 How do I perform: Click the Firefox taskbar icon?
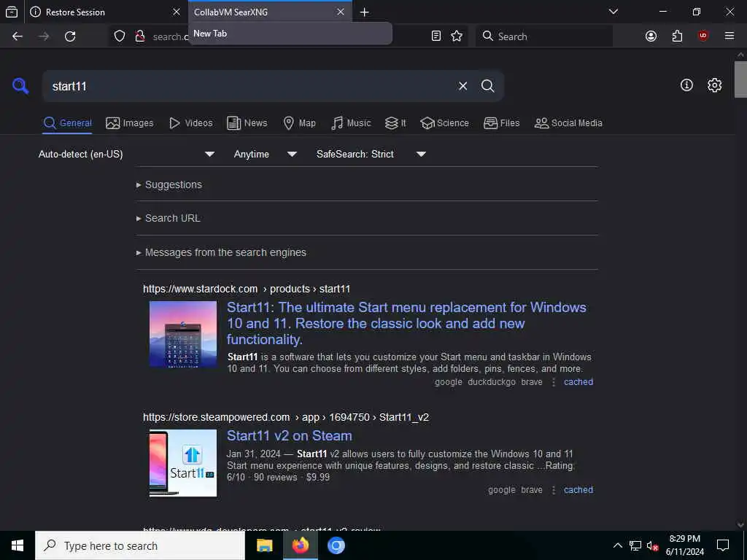[300, 545]
